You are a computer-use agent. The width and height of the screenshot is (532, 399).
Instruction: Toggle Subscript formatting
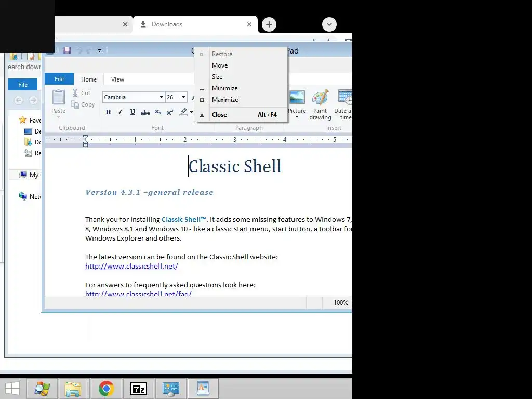158,112
